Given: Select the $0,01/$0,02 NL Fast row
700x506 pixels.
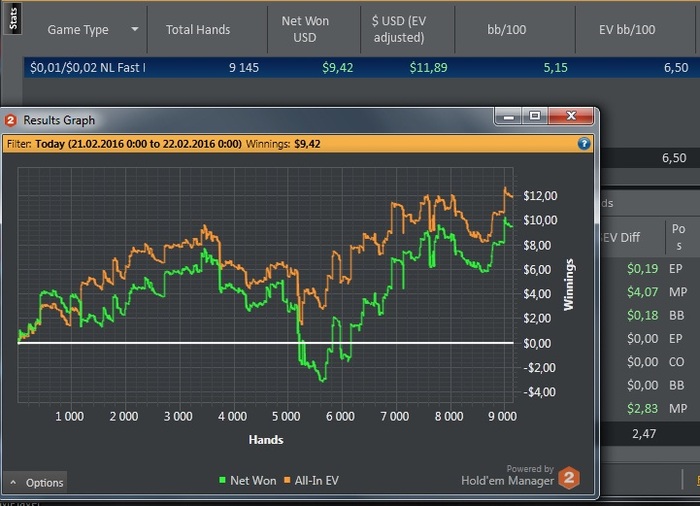Looking at the screenshot, I should click(362, 67).
